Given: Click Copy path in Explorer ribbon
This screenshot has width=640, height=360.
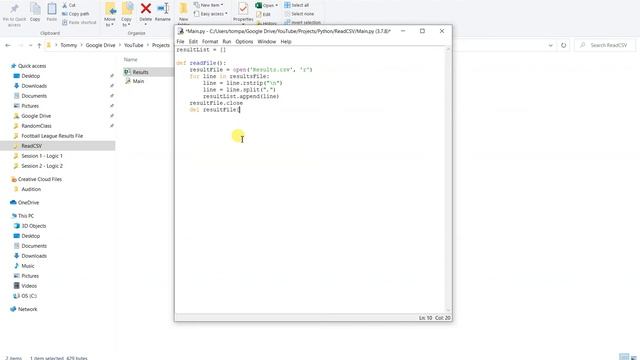Looking at the screenshot, I should pos(76,14).
